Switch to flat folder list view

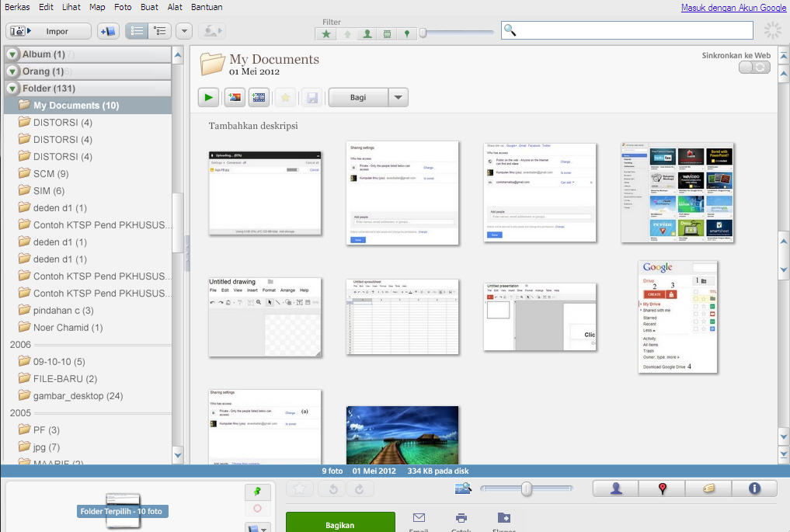click(137, 31)
